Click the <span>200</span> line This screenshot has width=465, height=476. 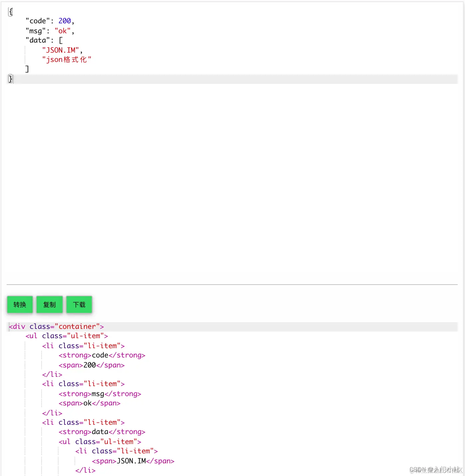tap(92, 365)
